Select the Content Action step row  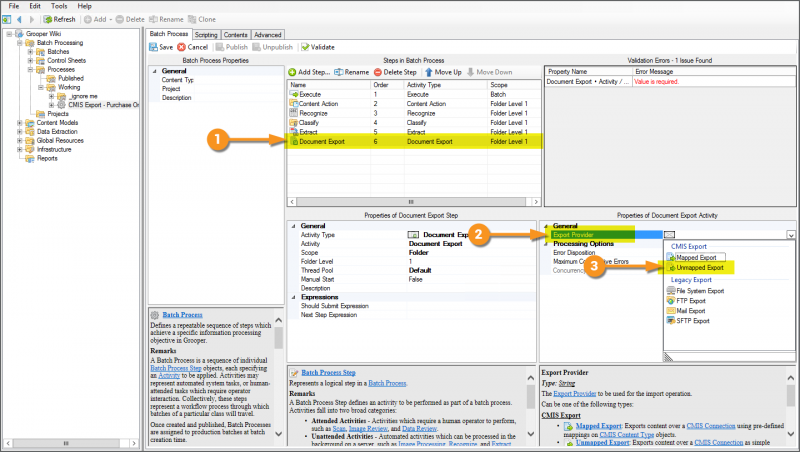point(414,104)
